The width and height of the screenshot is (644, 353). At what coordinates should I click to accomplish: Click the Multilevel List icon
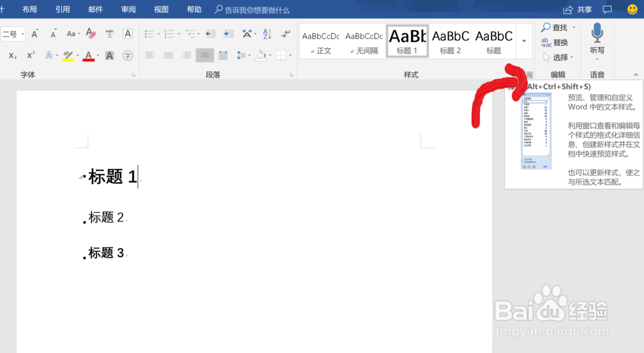190,33
